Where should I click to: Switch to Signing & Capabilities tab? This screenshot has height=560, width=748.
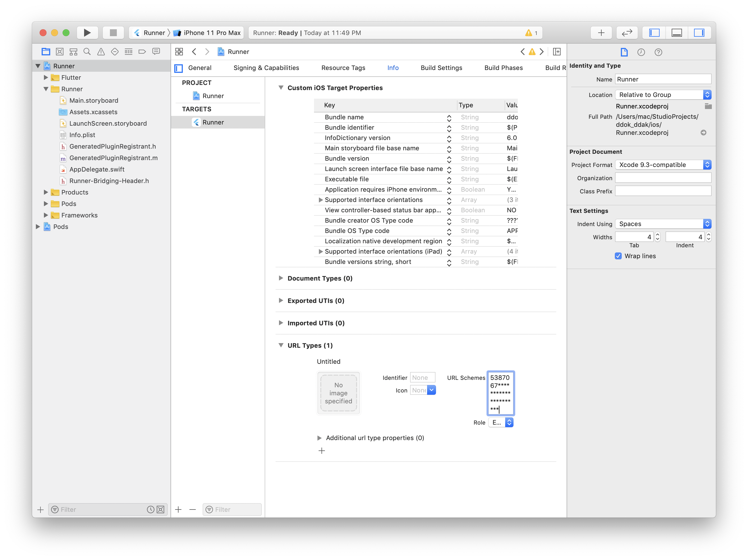[x=266, y=68]
